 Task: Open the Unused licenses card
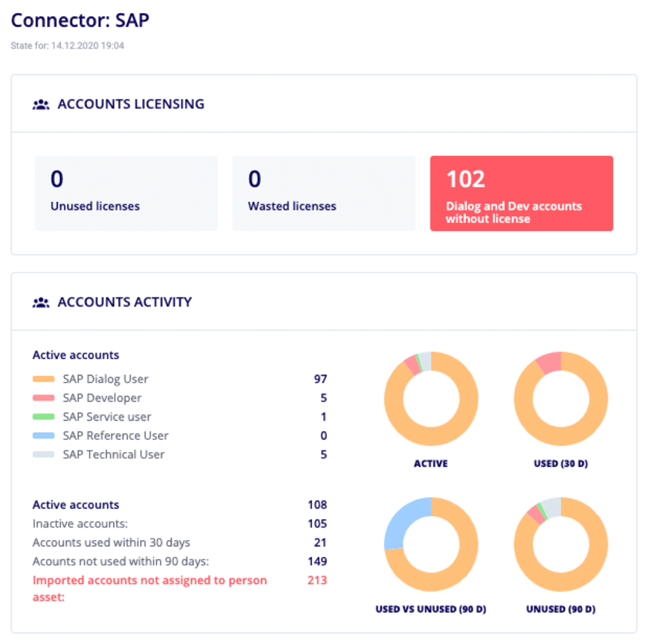126,193
